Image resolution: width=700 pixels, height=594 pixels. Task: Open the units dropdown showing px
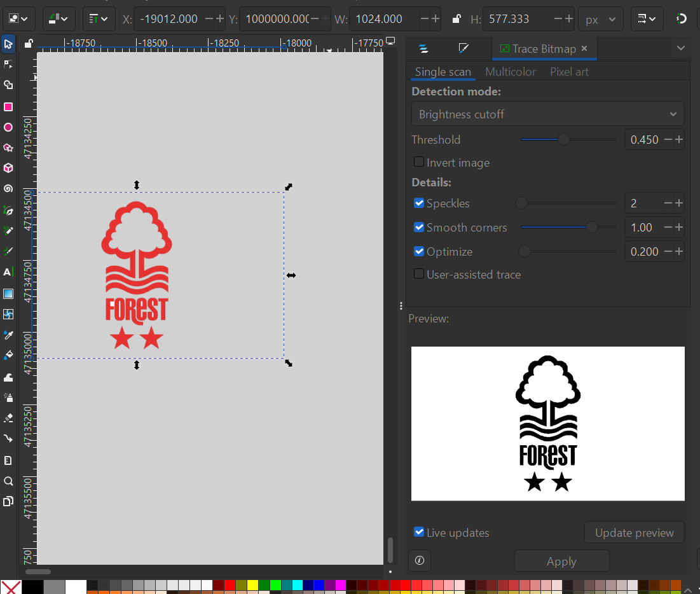pos(600,19)
